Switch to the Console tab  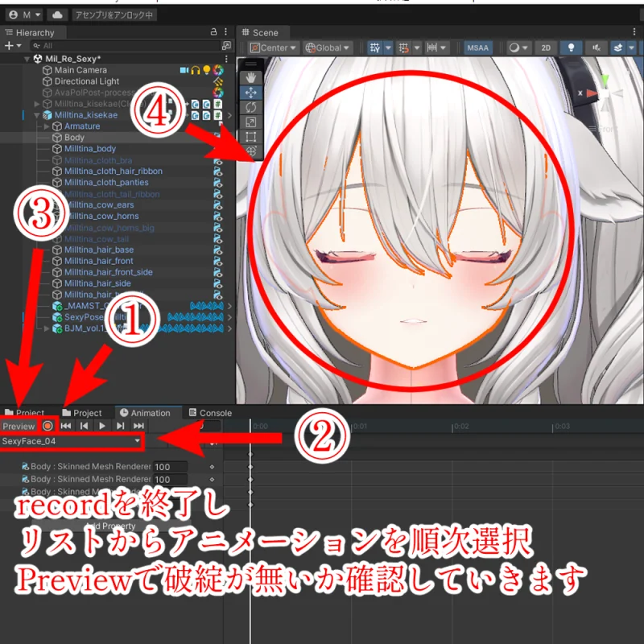tap(210, 413)
